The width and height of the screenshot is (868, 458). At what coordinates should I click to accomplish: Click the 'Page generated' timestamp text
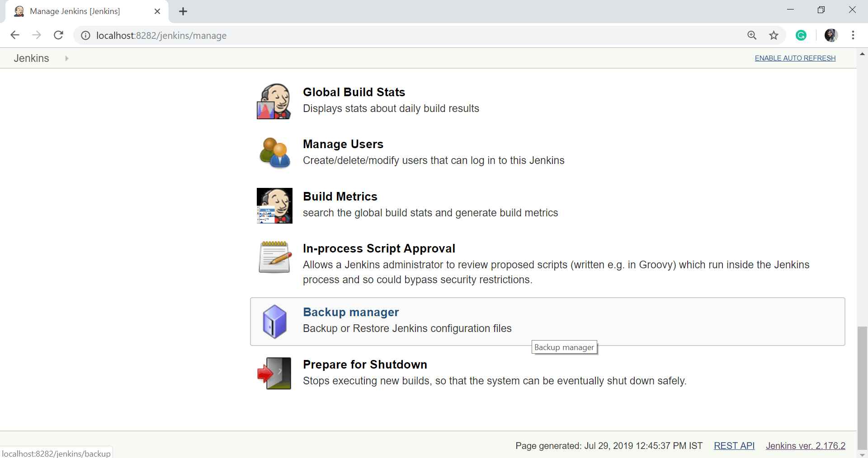[x=609, y=446]
